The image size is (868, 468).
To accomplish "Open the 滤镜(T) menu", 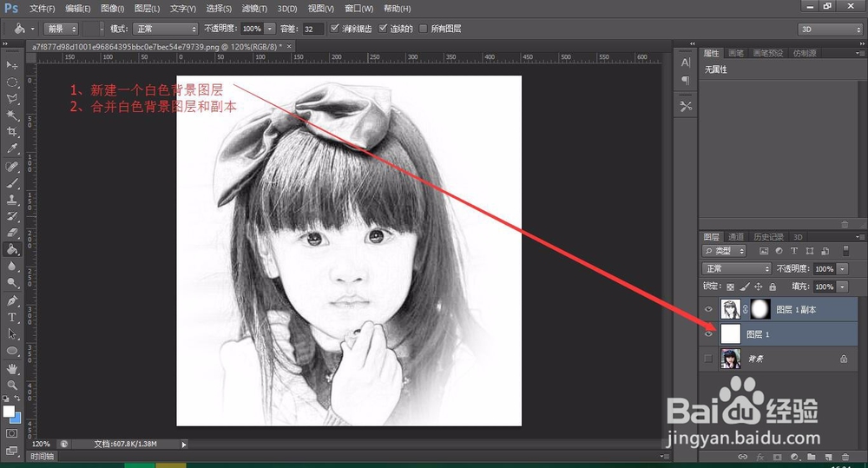I will coord(254,9).
